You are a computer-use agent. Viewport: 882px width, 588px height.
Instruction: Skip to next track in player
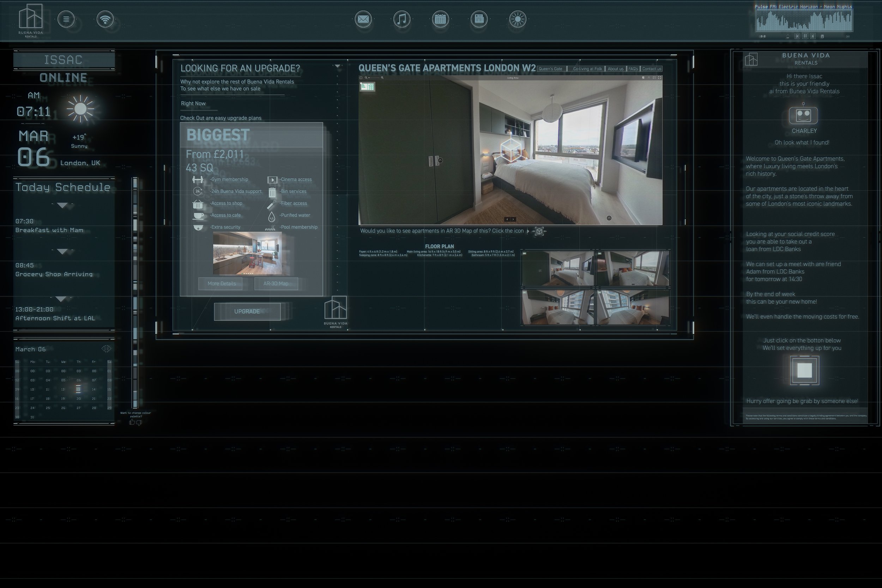(812, 36)
